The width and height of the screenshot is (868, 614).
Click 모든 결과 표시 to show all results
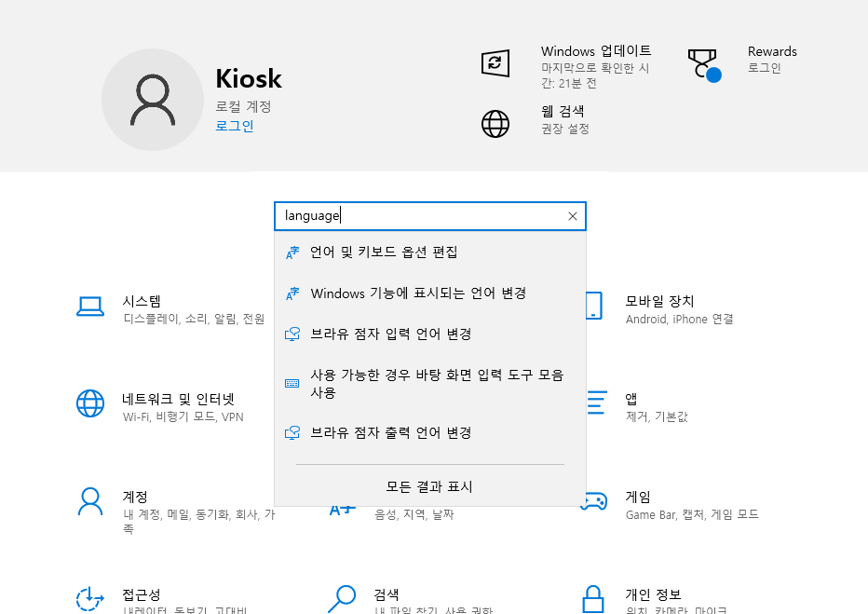click(429, 486)
